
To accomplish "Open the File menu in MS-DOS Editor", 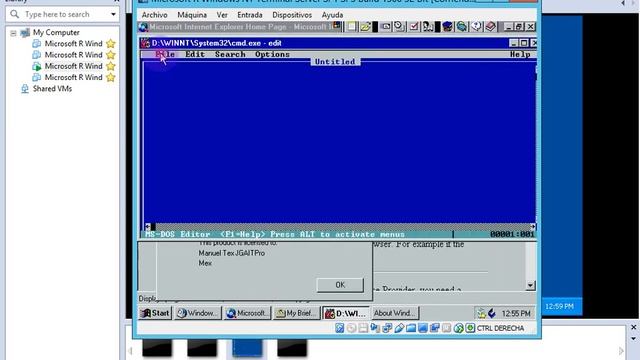I will coord(165,54).
